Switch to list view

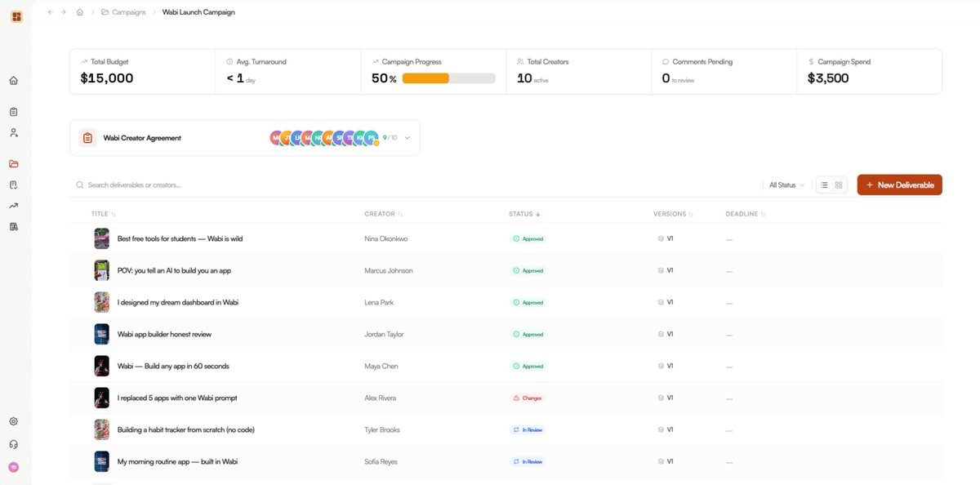click(x=824, y=185)
